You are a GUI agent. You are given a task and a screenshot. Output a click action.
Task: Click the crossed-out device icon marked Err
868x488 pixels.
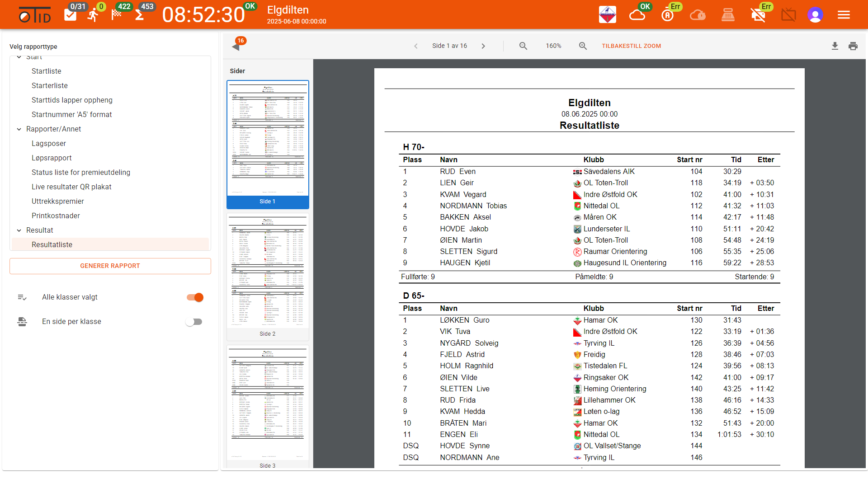point(758,15)
